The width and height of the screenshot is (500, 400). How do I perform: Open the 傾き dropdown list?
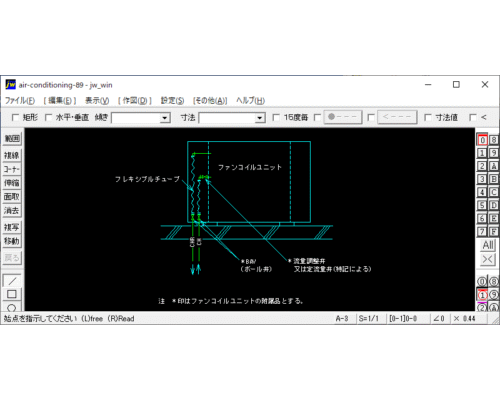pyautogui.click(x=164, y=118)
